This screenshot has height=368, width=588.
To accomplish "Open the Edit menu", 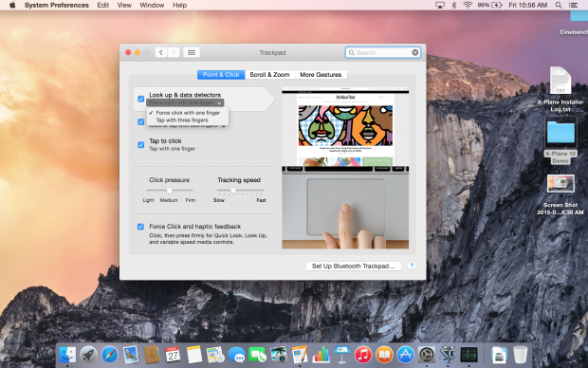I will pos(102,6).
